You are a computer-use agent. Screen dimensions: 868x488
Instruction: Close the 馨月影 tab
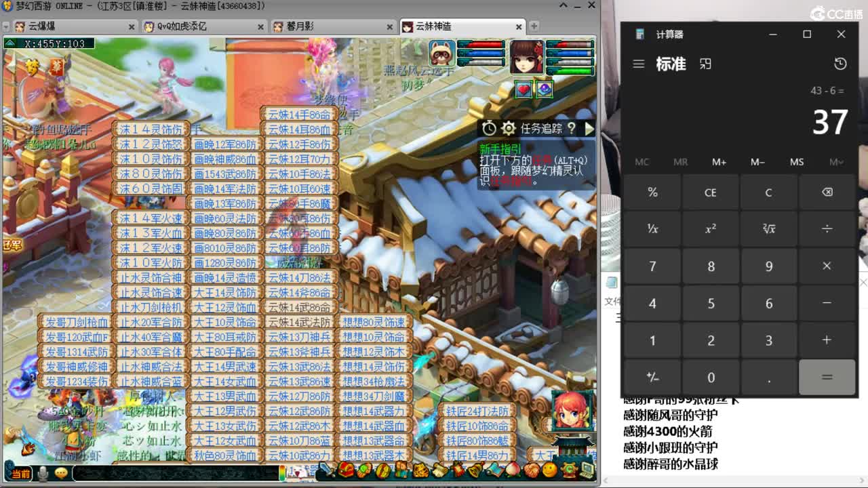[389, 26]
